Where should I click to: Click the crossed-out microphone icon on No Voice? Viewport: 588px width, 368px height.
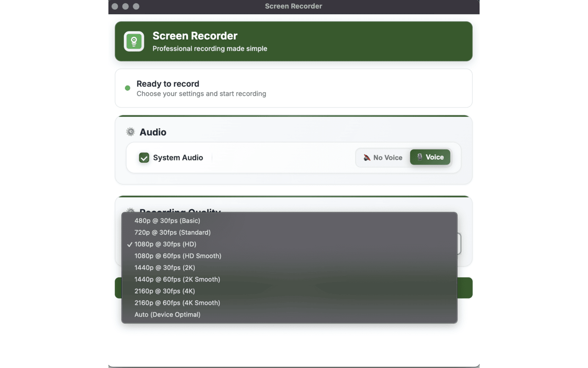click(x=367, y=157)
